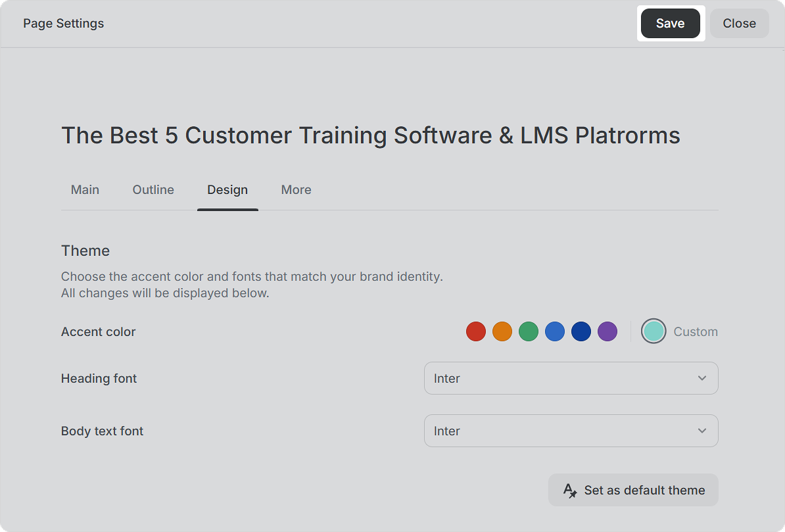Viewport: 785px width, 532px height.
Task: Go to the More tab
Action: (297, 190)
